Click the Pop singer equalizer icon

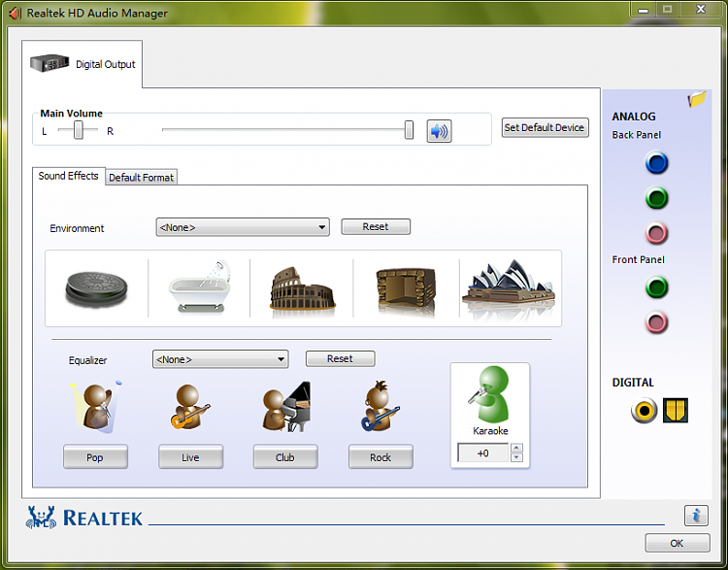point(96,408)
